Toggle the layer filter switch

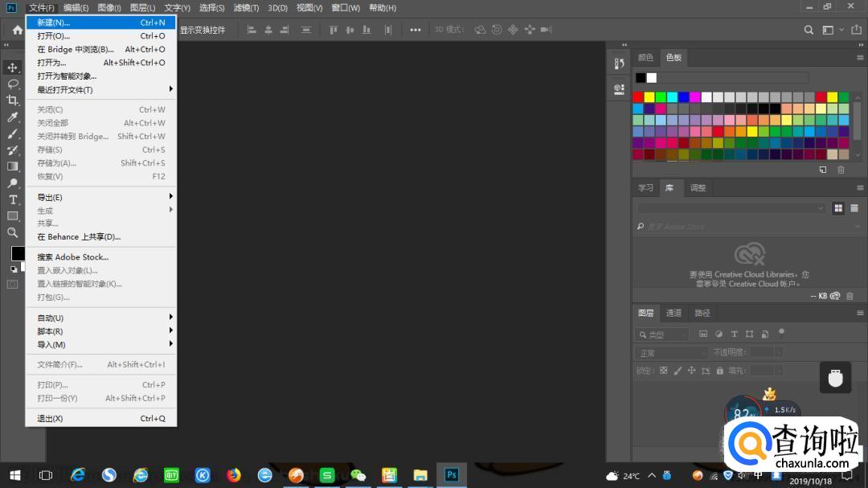click(x=781, y=331)
